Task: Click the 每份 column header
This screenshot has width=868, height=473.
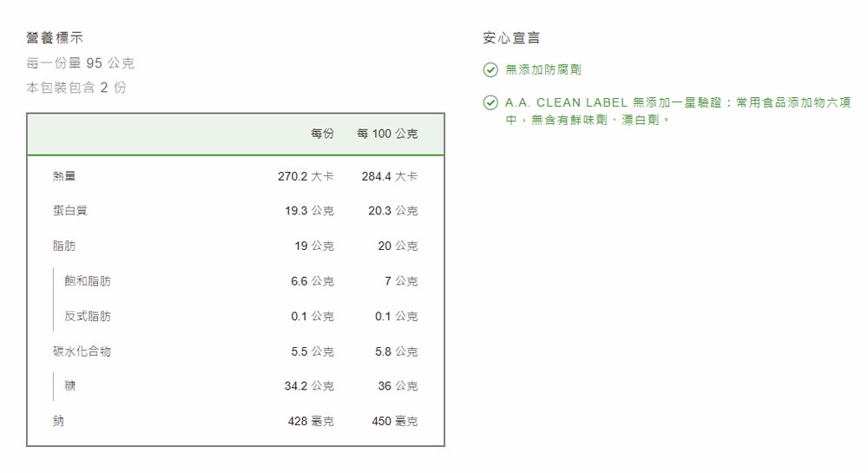Action: (x=322, y=134)
